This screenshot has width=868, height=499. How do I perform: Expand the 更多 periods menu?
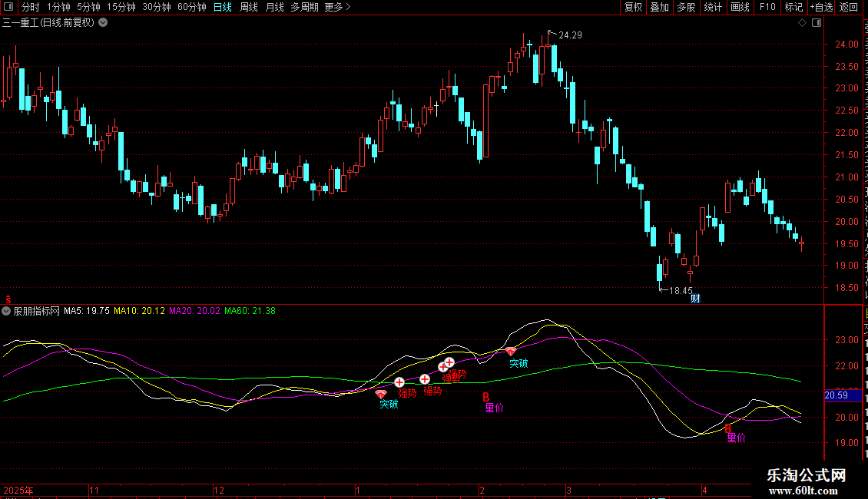tap(338, 7)
